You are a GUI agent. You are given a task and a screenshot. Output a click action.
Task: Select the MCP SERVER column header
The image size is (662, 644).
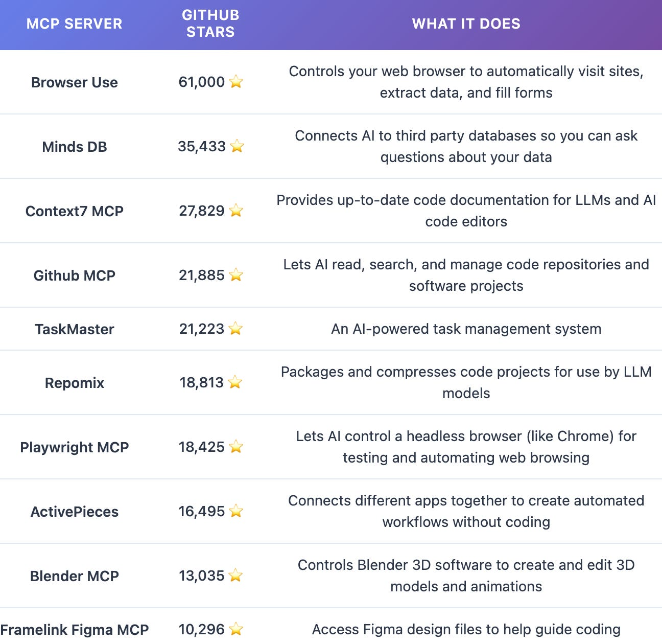[x=75, y=24]
